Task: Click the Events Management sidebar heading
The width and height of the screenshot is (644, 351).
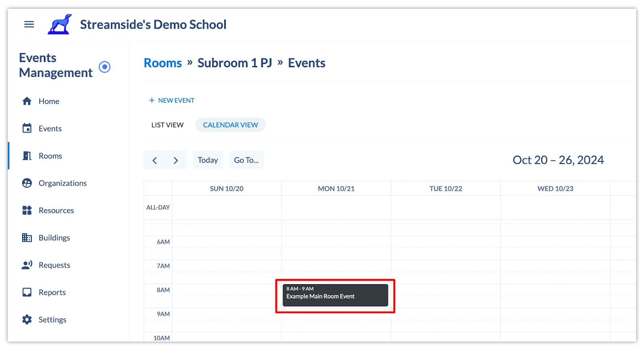Action: tap(56, 65)
